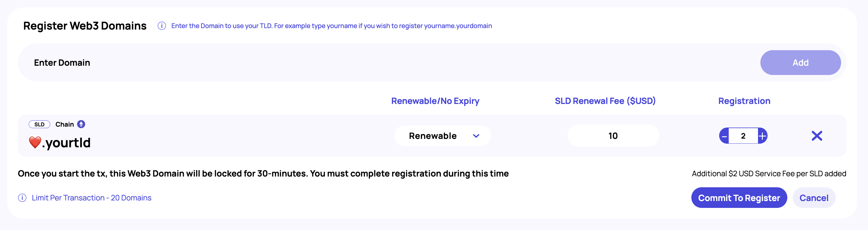The width and height of the screenshot is (868, 230).
Task: Cancel the domain registration
Action: tap(814, 198)
